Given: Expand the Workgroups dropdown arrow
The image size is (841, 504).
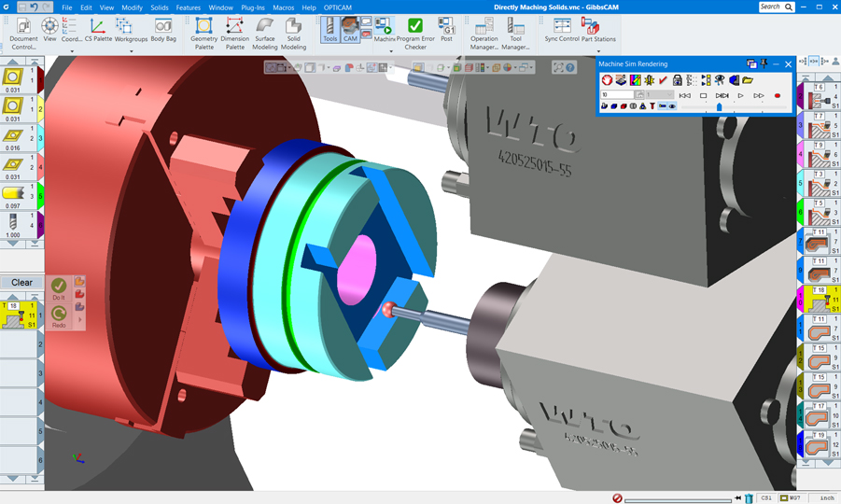Looking at the screenshot, I should [x=131, y=51].
